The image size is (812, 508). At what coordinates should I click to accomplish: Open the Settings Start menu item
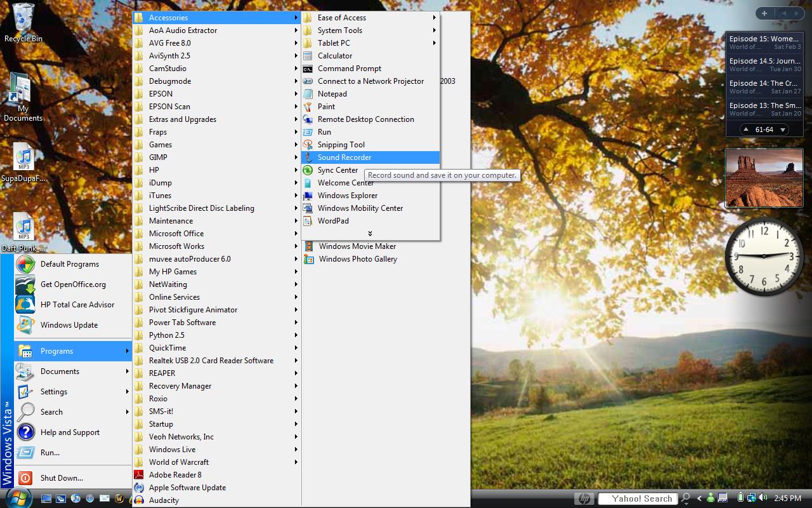[73, 392]
